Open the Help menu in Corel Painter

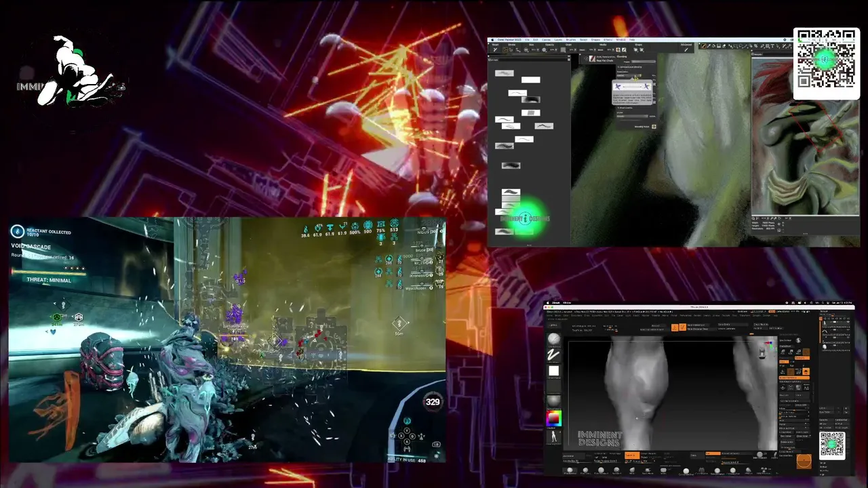coord(632,40)
